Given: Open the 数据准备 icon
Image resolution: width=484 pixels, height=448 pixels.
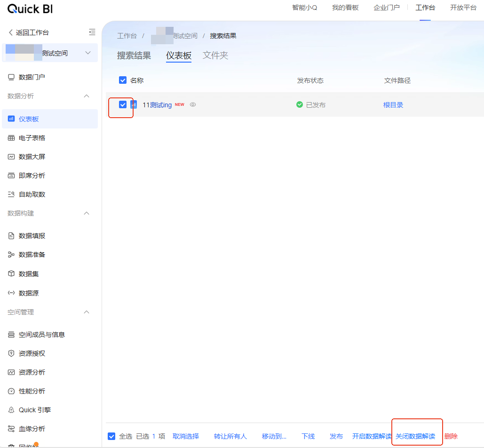Looking at the screenshot, I should tap(11, 255).
